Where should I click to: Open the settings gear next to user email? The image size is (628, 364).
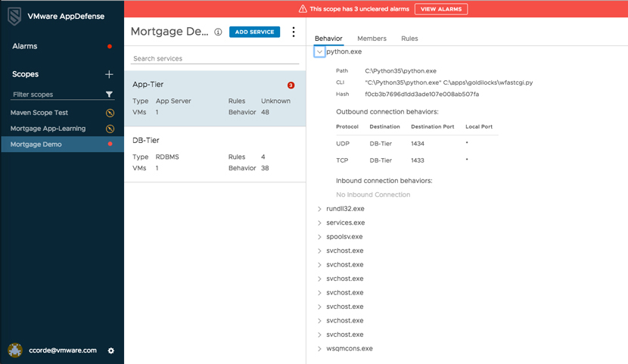(x=111, y=350)
